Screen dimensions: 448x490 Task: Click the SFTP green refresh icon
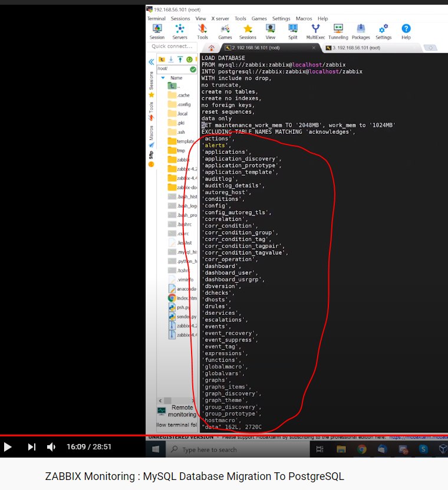pyautogui.click(x=189, y=60)
